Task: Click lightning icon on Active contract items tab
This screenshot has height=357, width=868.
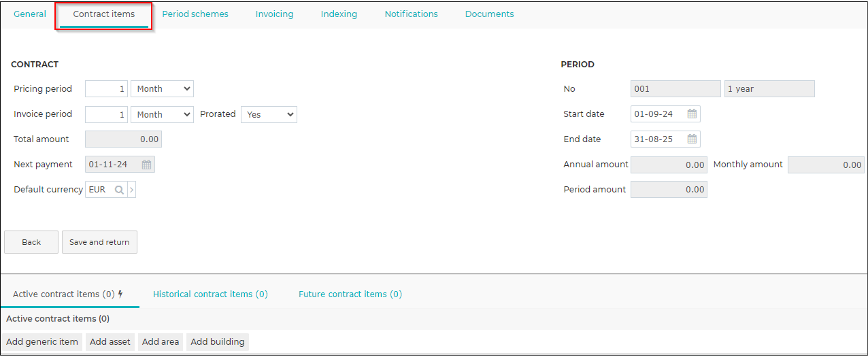Action: (x=121, y=294)
